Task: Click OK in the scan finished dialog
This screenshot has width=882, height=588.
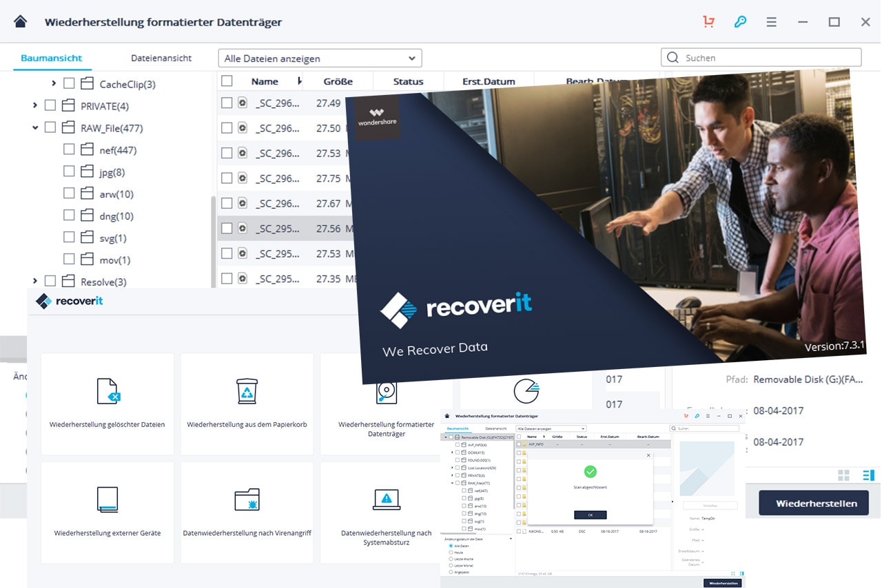Action: [x=590, y=515]
